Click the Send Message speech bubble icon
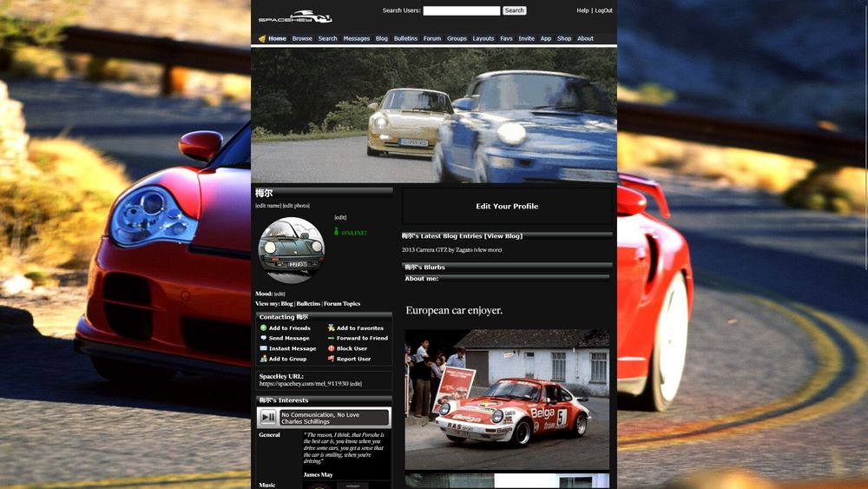This screenshot has width=868, height=489. (264, 338)
